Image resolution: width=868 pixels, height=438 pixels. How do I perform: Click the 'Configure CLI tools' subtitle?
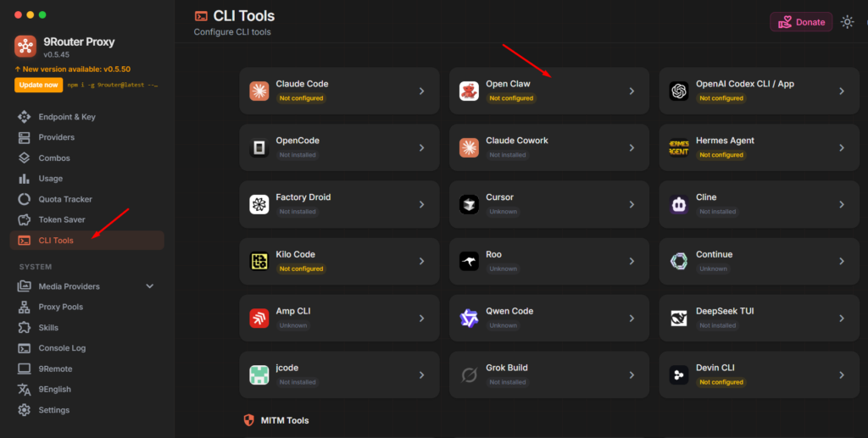[232, 32]
